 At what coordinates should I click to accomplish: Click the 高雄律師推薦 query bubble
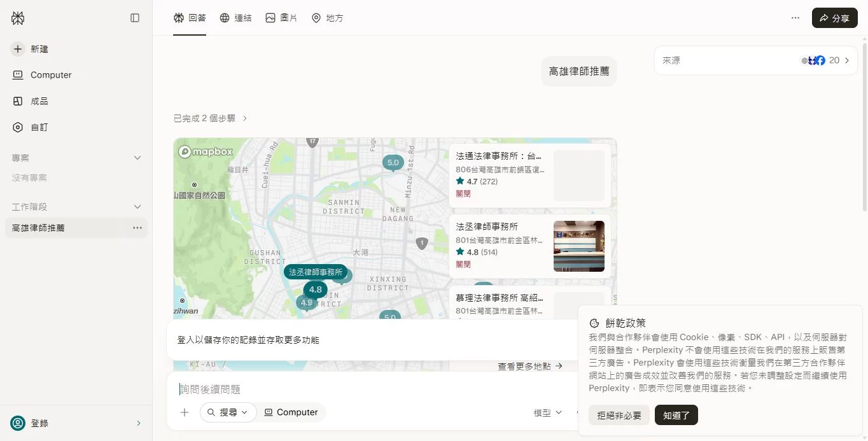tap(579, 72)
